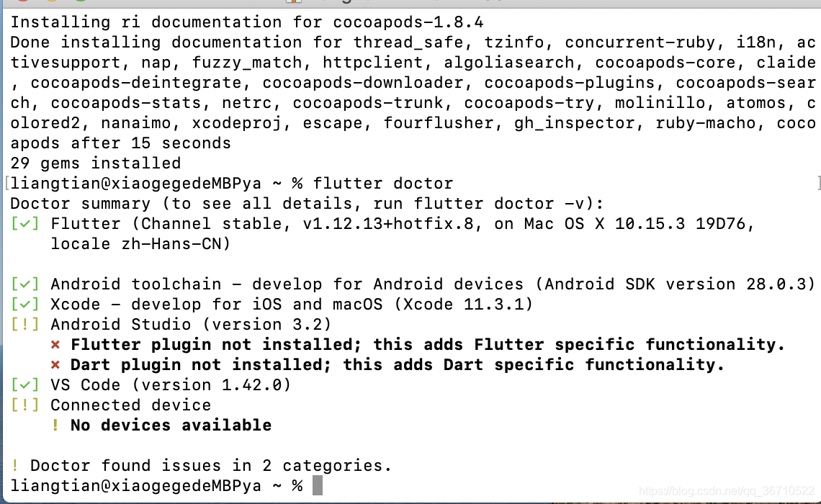Image resolution: width=821 pixels, height=504 pixels.
Task: Click the checkmark next to Android toolchain
Action: 24,284
